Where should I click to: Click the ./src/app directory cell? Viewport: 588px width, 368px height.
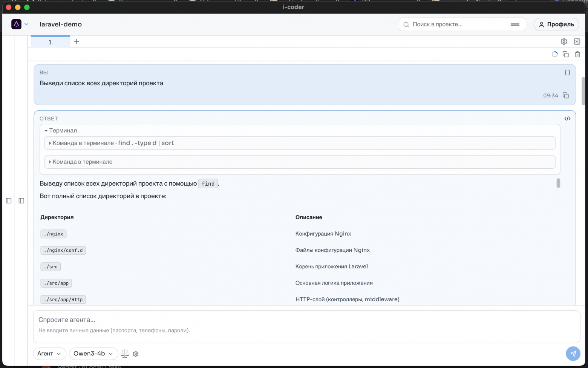(x=56, y=283)
